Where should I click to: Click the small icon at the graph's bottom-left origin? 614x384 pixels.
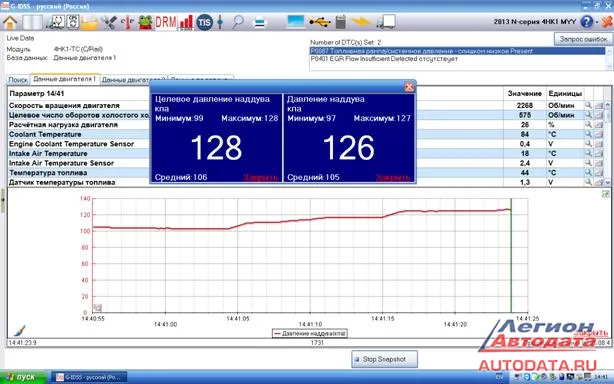[x=97, y=308]
